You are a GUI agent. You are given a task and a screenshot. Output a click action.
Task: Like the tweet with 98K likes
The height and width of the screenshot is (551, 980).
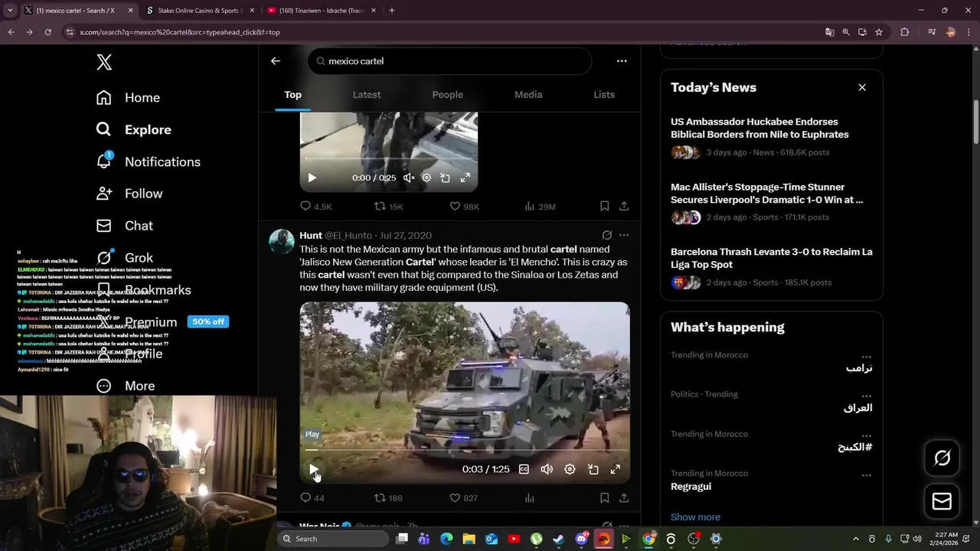(464, 206)
